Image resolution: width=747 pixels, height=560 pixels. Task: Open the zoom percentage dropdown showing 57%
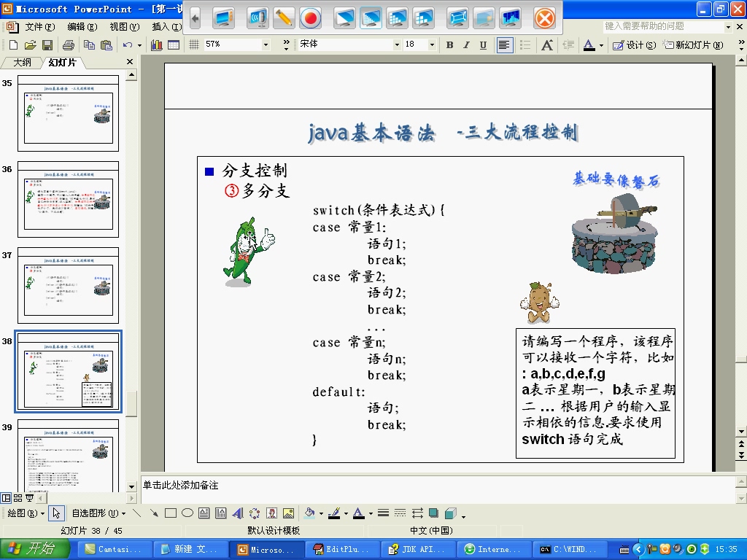tap(266, 44)
